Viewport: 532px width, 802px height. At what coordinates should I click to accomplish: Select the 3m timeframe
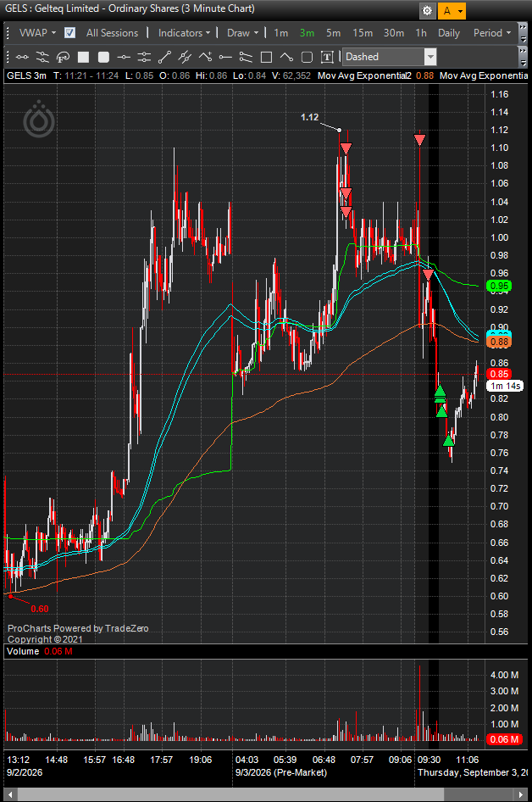307,33
